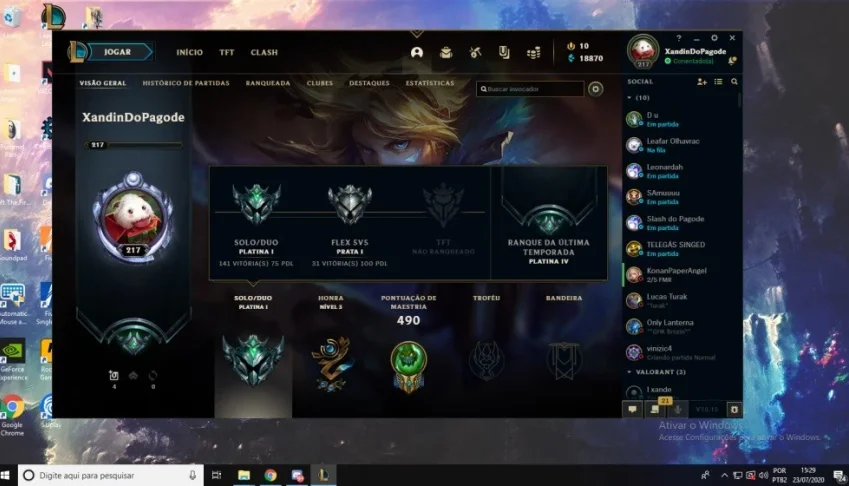Switch to Destaques tab

pos(369,83)
